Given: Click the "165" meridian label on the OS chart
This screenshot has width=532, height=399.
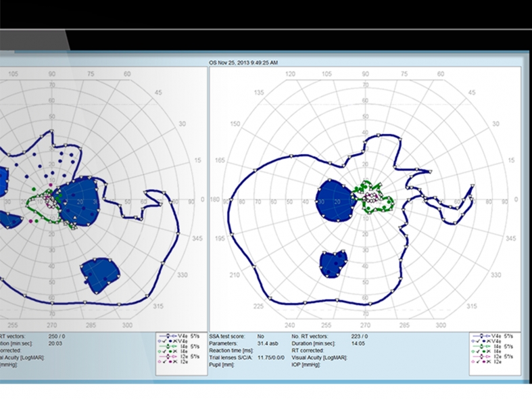Looking at the screenshot, I should point(220,160).
